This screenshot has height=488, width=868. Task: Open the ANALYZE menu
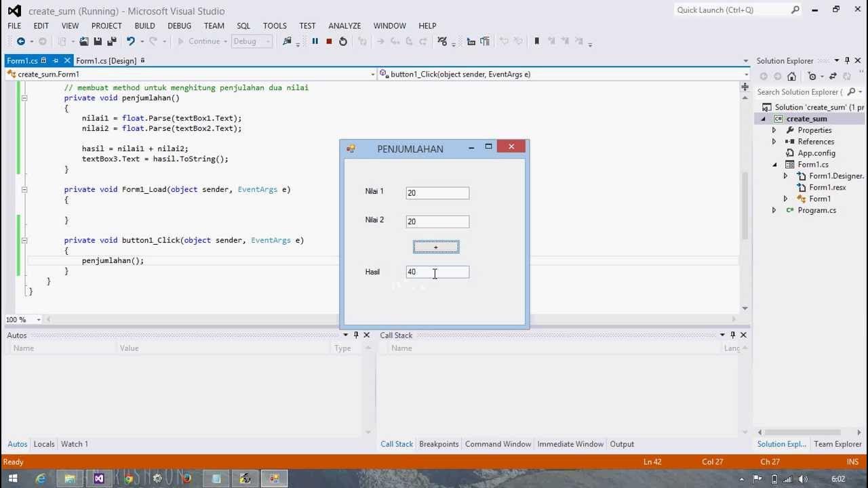344,26
